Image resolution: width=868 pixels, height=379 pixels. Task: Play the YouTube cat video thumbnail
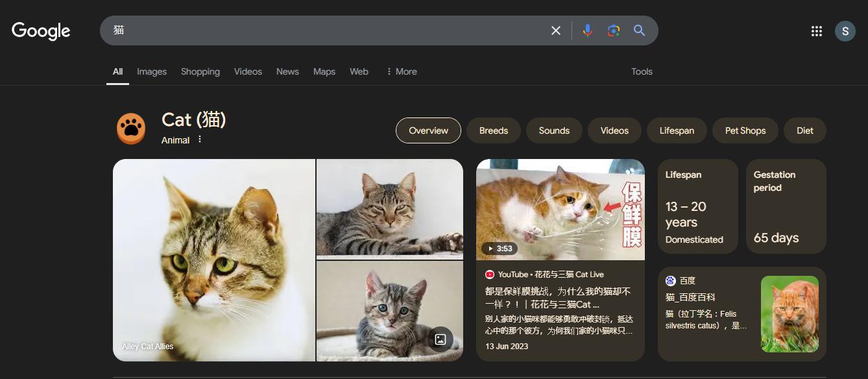pyautogui.click(x=560, y=210)
